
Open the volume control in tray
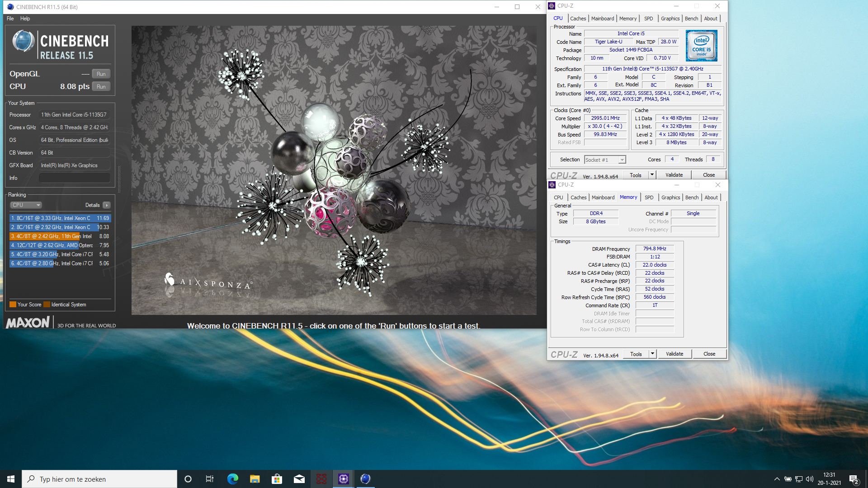809,479
